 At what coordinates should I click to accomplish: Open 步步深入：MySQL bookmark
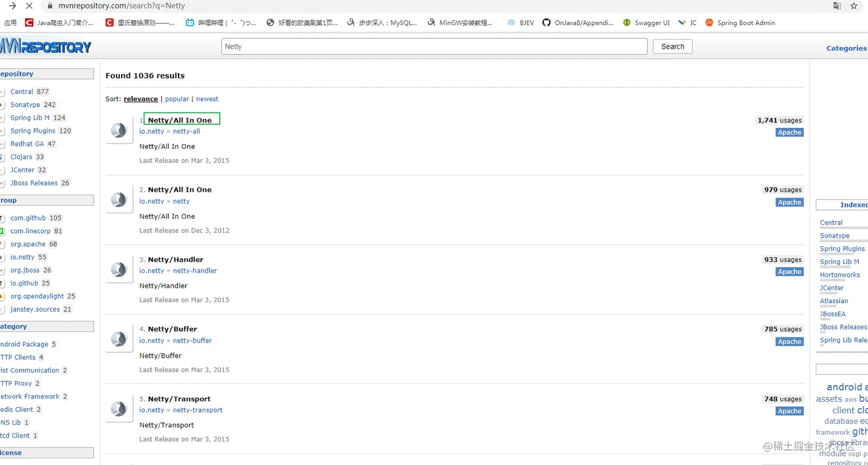pos(382,23)
